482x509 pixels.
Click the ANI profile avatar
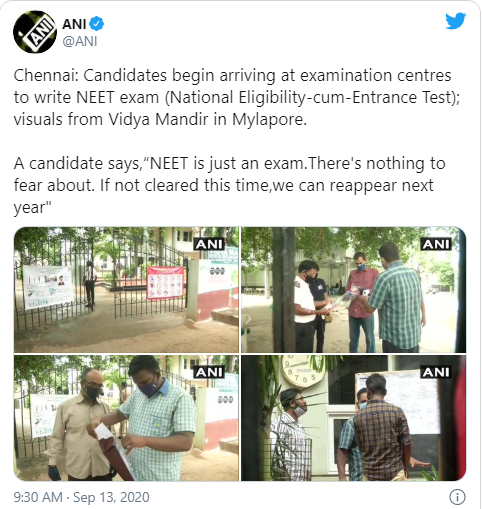coord(35,32)
